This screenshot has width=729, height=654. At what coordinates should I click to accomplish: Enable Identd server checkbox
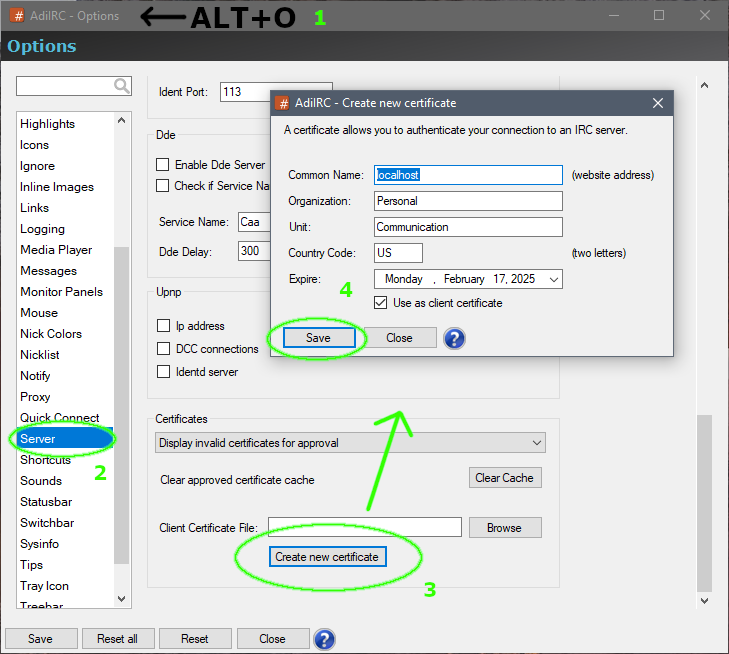(x=163, y=371)
